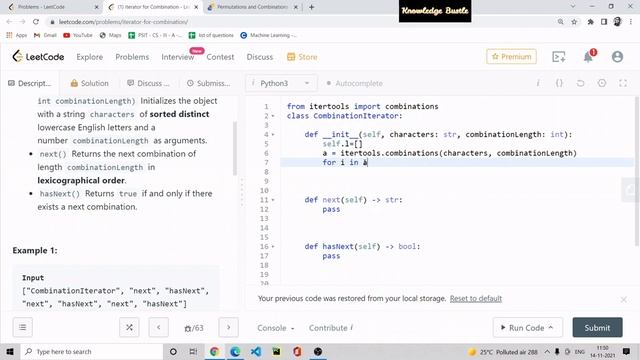Screen dimensions: 640x360
Task: Click the code editor vertical scrollbar
Action: click(x=637, y=171)
